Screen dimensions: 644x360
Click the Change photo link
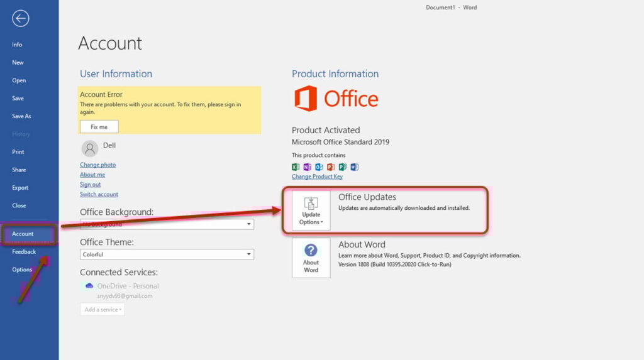[x=97, y=165]
